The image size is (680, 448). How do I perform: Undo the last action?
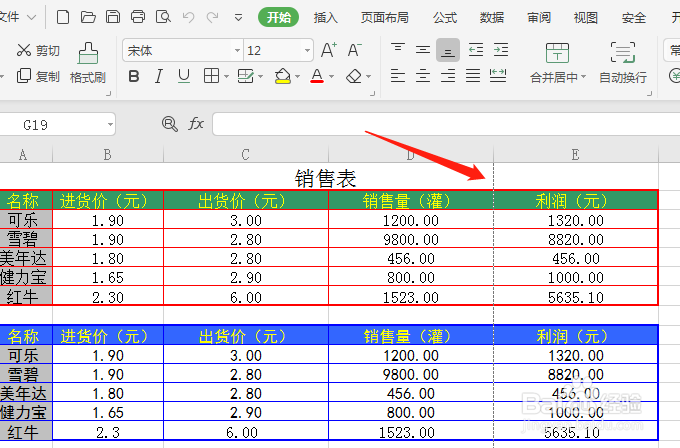tap(188, 17)
